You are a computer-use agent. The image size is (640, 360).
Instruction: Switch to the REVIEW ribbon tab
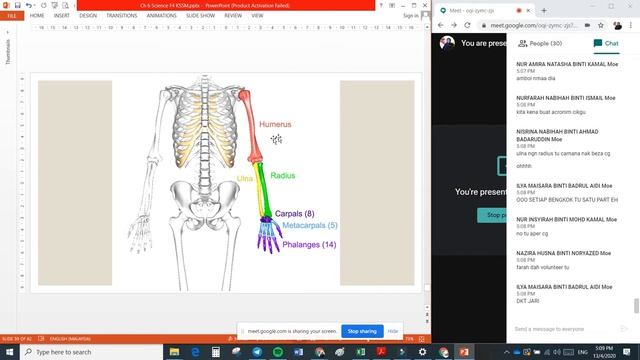[233, 16]
